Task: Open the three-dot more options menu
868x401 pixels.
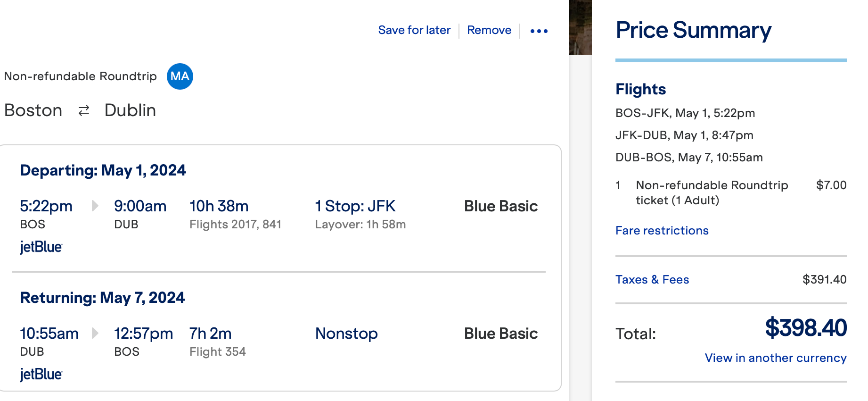Action: pos(539,31)
